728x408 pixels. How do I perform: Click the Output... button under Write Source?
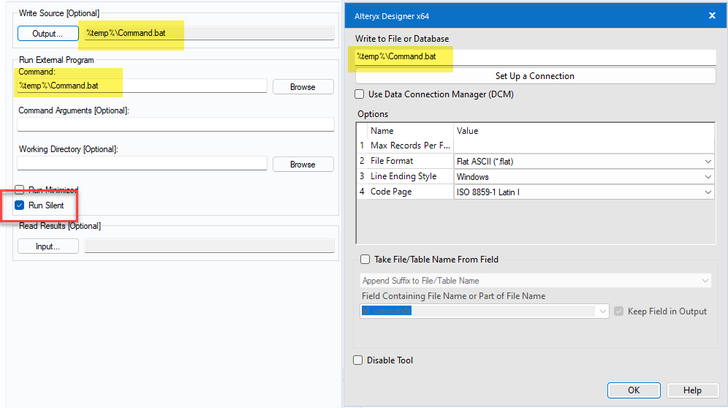point(47,33)
